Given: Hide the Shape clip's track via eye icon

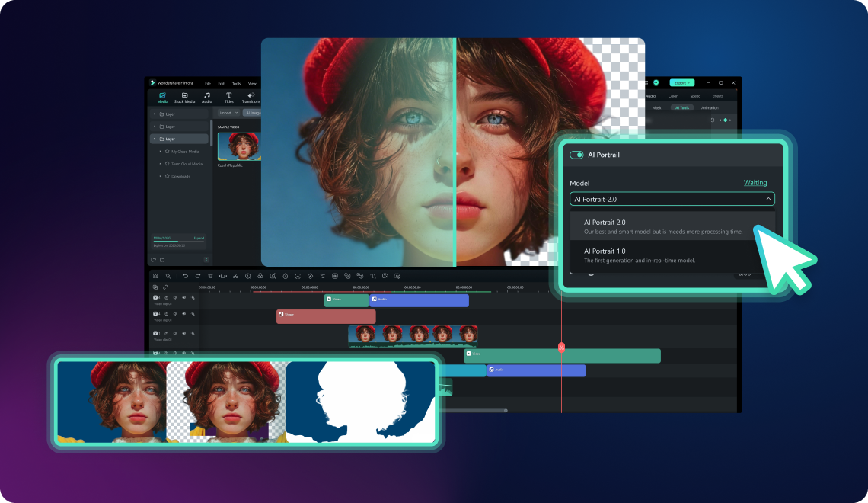Looking at the screenshot, I should tap(184, 313).
